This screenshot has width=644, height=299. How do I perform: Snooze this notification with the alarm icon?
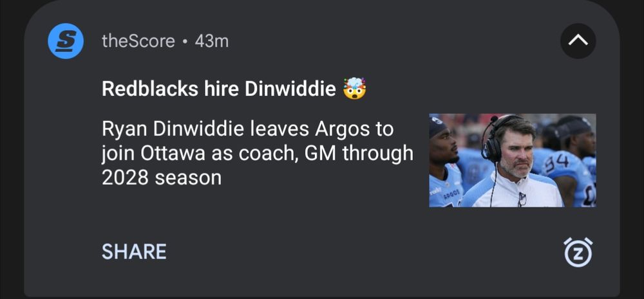coord(578,251)
